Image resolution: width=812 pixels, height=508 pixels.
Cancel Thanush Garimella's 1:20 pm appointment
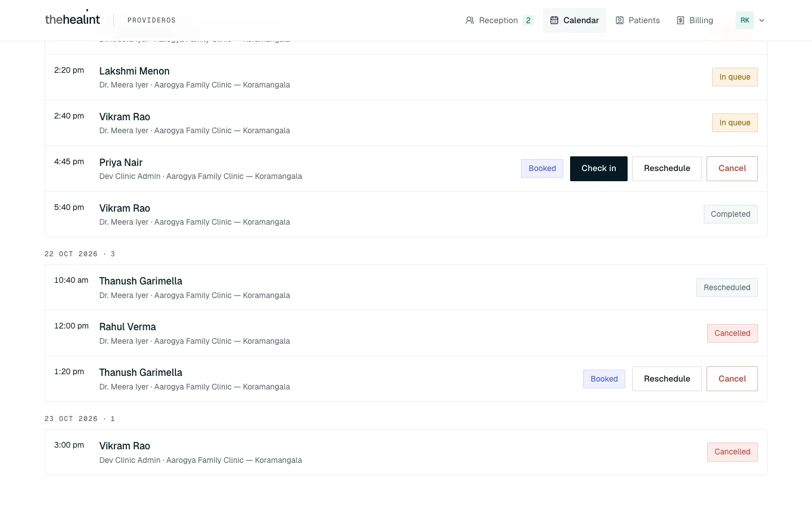pos(732,379)
